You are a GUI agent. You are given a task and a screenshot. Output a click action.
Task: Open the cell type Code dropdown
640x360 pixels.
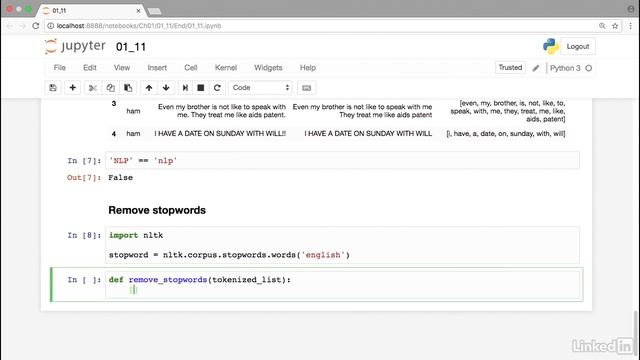click(x=260, y=88)
